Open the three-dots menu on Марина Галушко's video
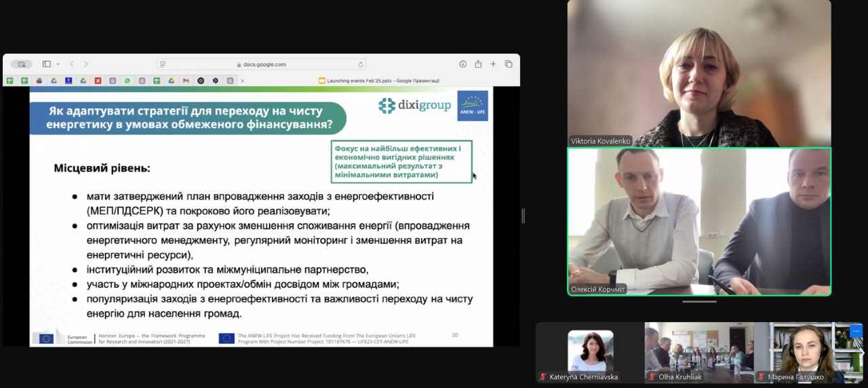 coord(855,331)
